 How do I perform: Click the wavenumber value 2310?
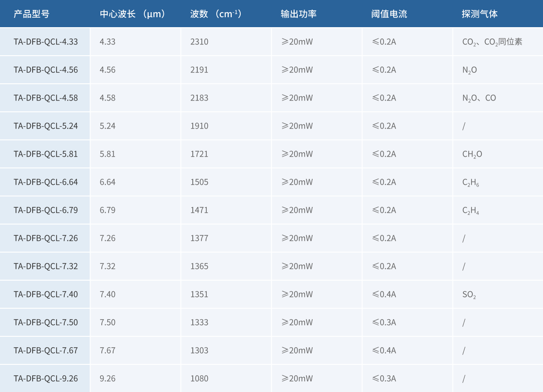(x=199, y=42)
